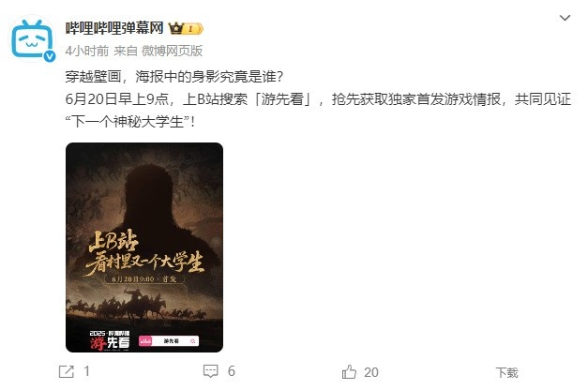Click the 下载 button
This screenshot has height=390, width=588.
(x=506, y=372)
